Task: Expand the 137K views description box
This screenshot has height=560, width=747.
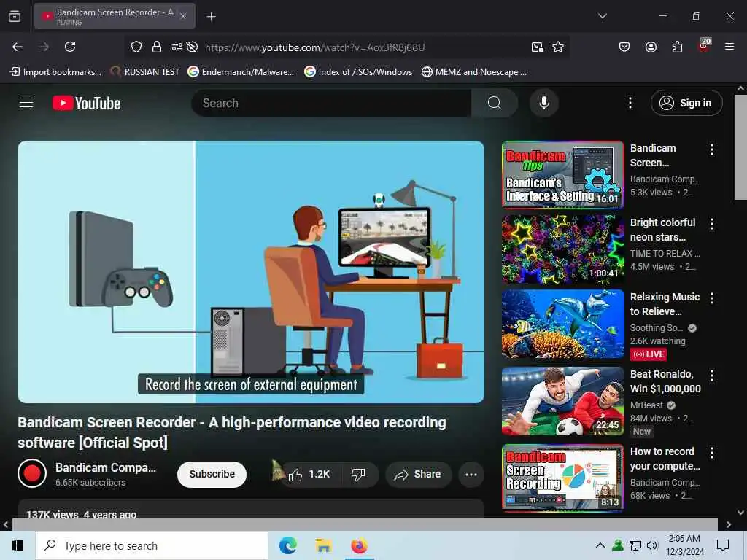Action: click(251, 510)
